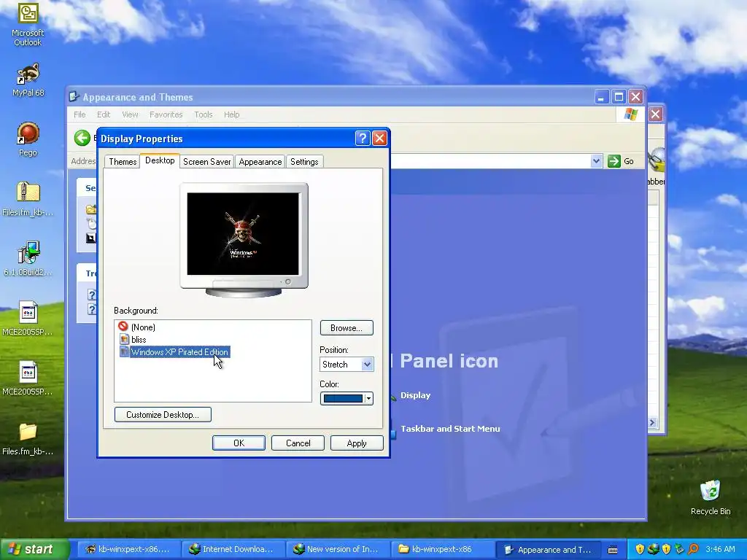Switch to kb-winxpext-x86 folder taskbar button

[x=441, y=549]
